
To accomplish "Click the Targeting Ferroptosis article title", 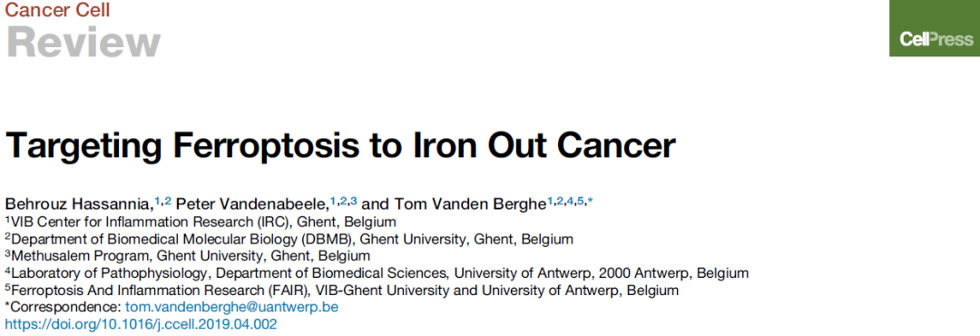I will 340,146.
